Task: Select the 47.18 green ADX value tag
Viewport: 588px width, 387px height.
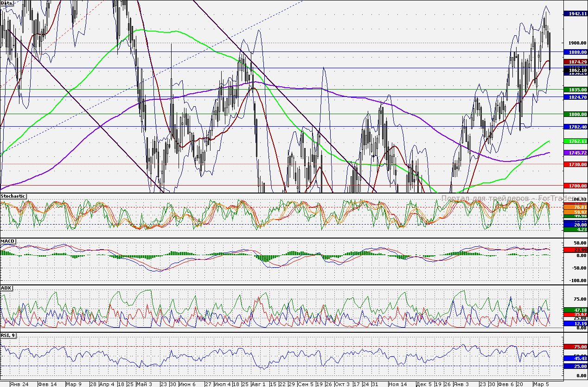Action: click(575, 310)
